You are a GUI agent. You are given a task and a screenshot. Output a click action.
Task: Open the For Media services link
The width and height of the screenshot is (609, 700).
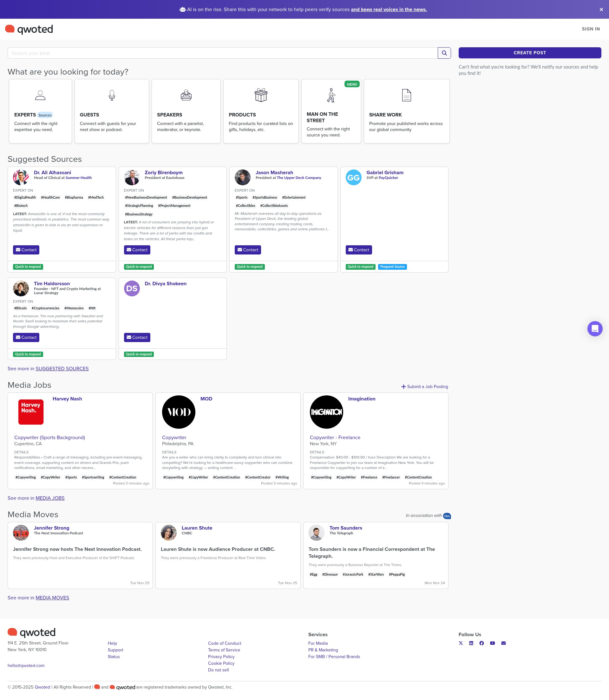(318, 644)
